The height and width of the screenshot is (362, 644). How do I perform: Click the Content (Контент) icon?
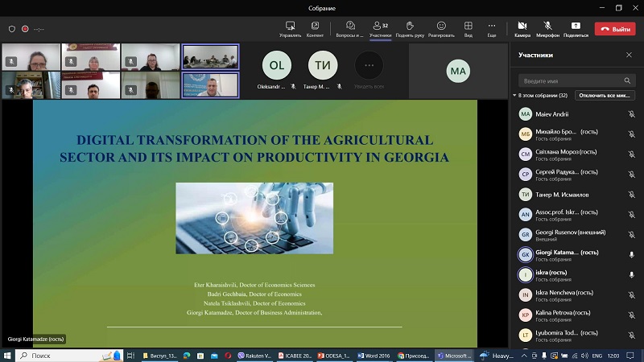tap(315, 28)
